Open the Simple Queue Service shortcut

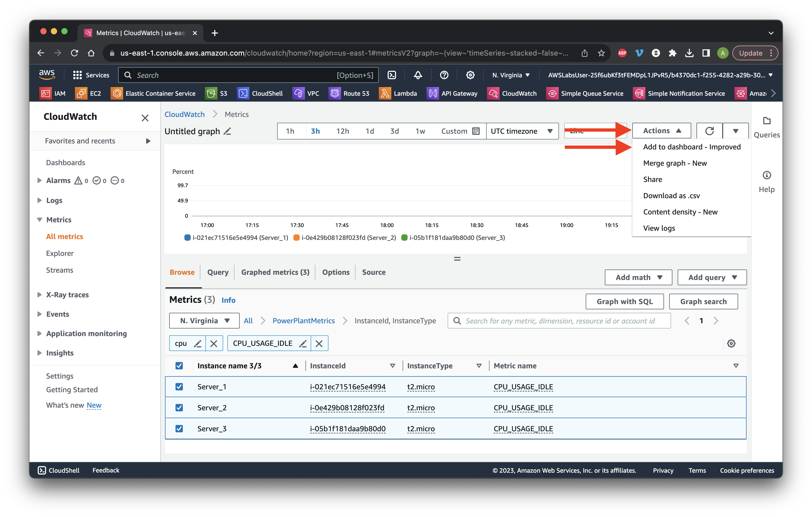(x=585, y=94)
